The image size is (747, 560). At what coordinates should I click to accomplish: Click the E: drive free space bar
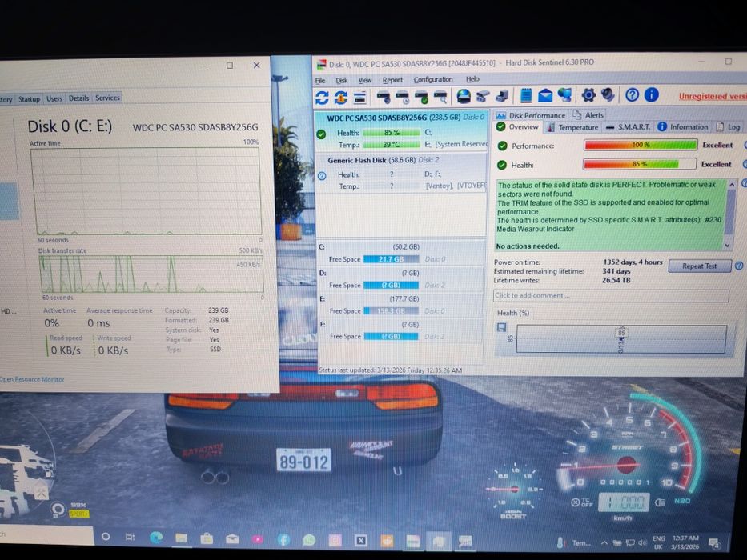(x=392, y=311)
